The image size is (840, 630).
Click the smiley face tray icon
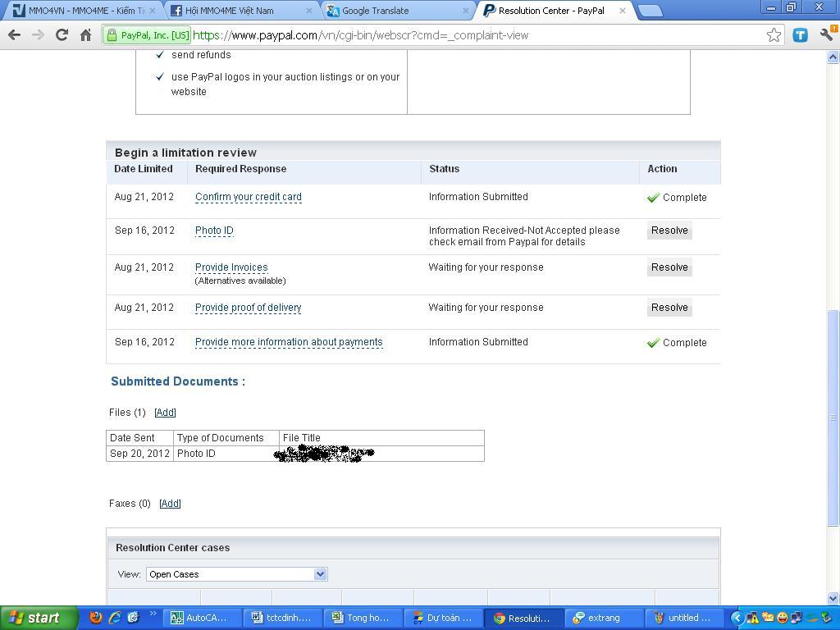click(783, 619)
